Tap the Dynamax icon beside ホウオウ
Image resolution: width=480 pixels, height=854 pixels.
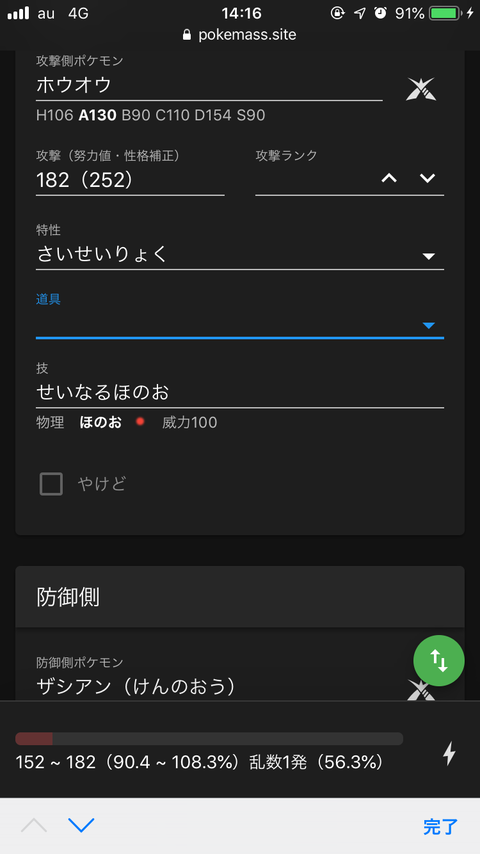(421, 89)
